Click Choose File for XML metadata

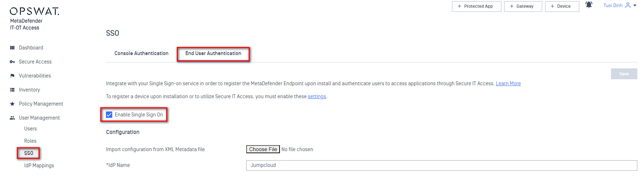tap(263, 149)
